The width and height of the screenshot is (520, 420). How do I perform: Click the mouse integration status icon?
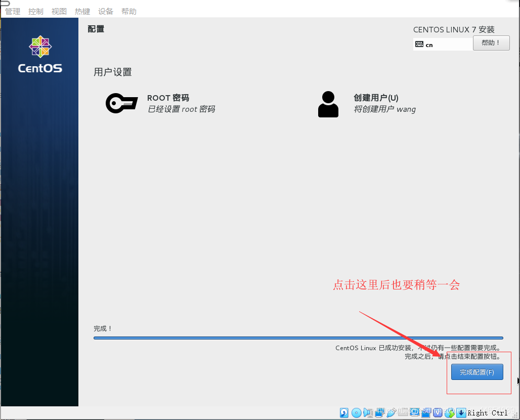click(x=450, y=413)
